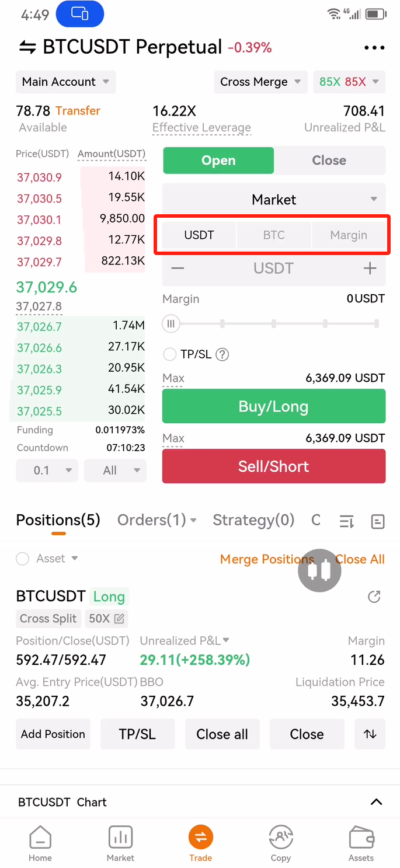
Task: Edit the 50X leverage pencil icon
Action: click(119, 619)
